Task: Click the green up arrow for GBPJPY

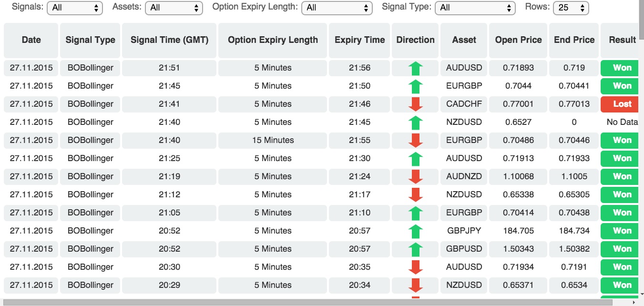Action: (x=416, y=231)
